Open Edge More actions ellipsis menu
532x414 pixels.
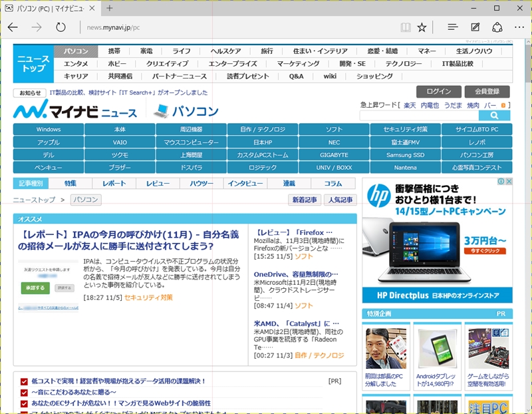[519, 27]
